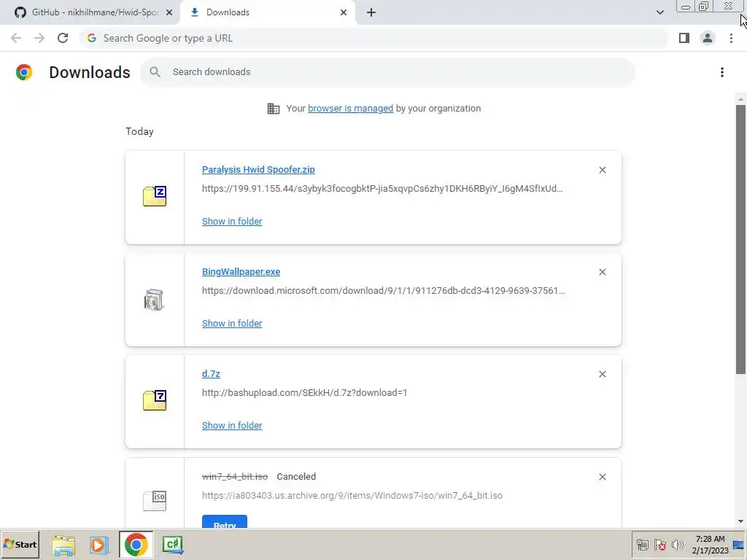Click the taskbar clock showing 7:28 AM

point(710,545)
